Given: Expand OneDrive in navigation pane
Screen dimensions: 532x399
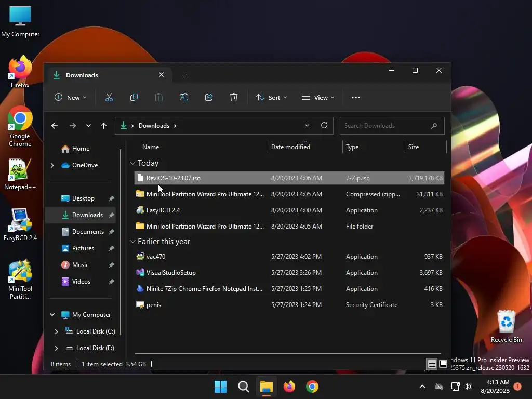Looking at the screenshot, I should [x=52, y=165].
